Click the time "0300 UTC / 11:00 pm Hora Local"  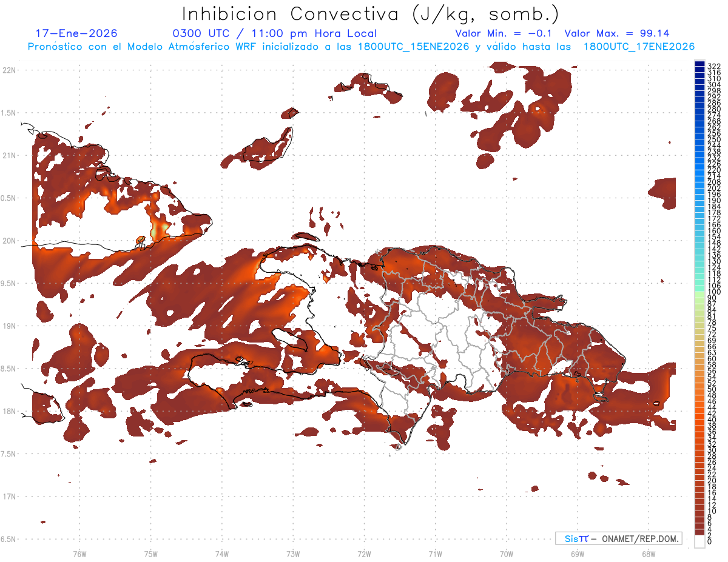tap(274, 33)
